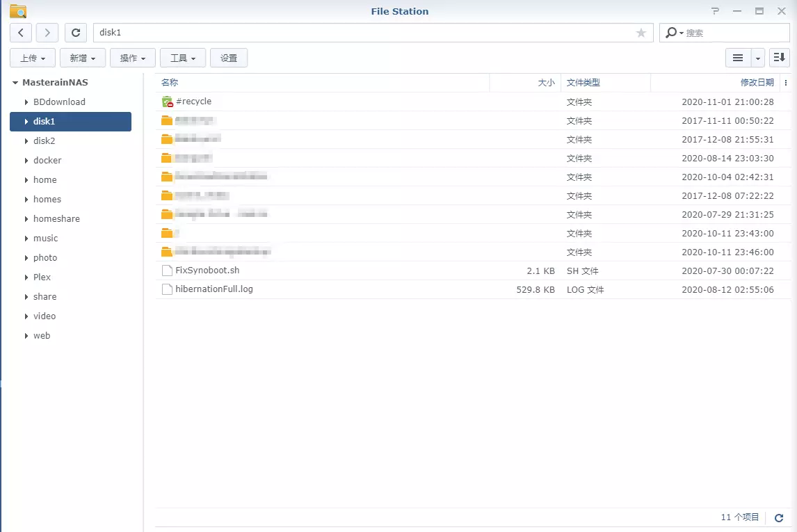This screenshot has width=797, height=532.
Task: Click the search magnifier icon
Action: coord(671,33)
